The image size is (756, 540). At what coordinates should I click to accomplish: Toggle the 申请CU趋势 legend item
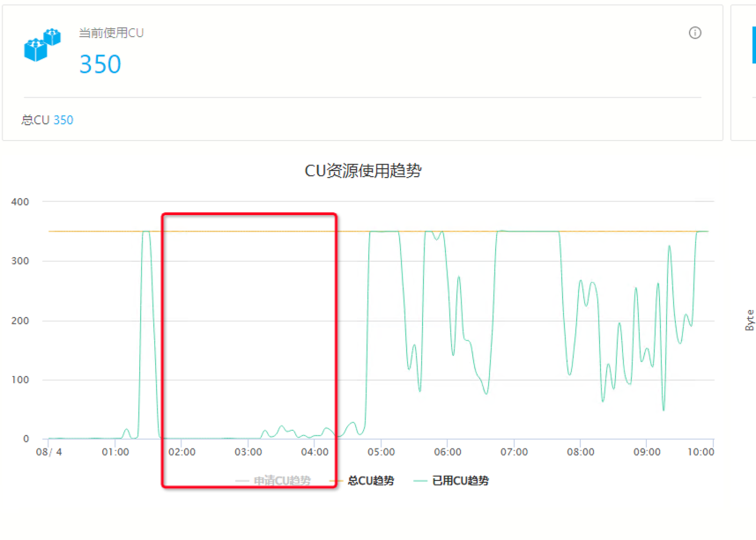click(x=273, y=481)
